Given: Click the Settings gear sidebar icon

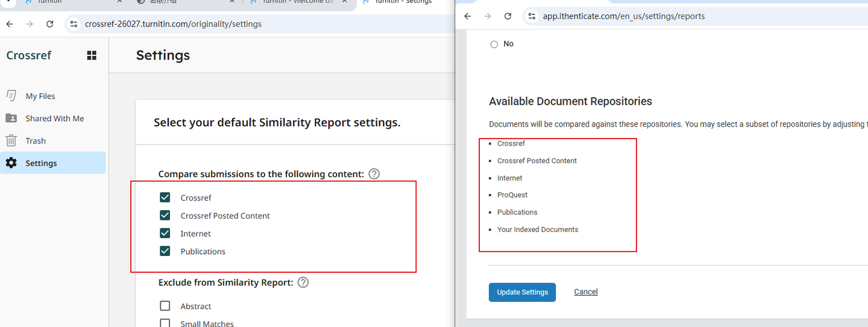Looking at the screenshot, I should (11, 163).
